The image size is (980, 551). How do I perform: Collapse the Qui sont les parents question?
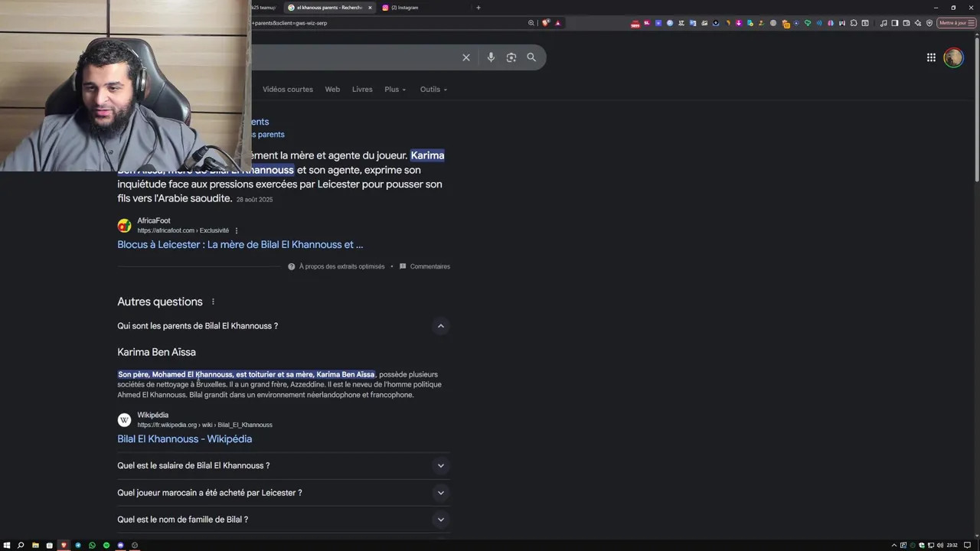point(440,326)
